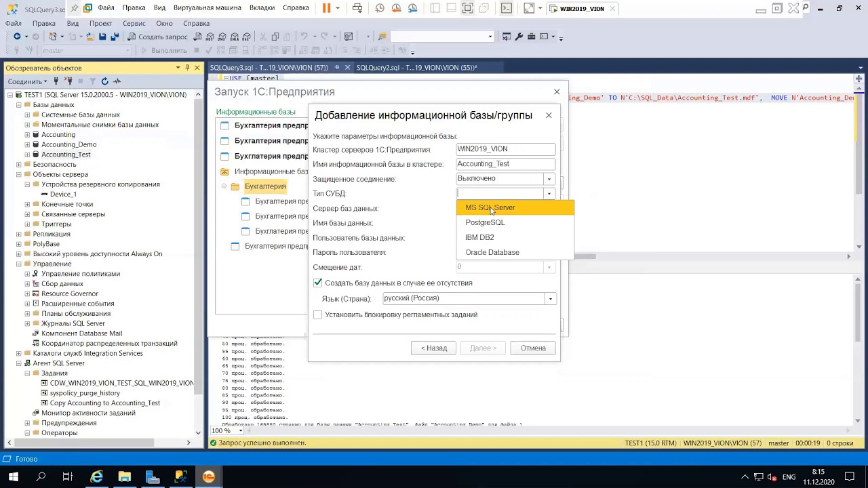Close the WIN2019_VION VMware tab
868x488 pixels.
click(x=612, y=9)
